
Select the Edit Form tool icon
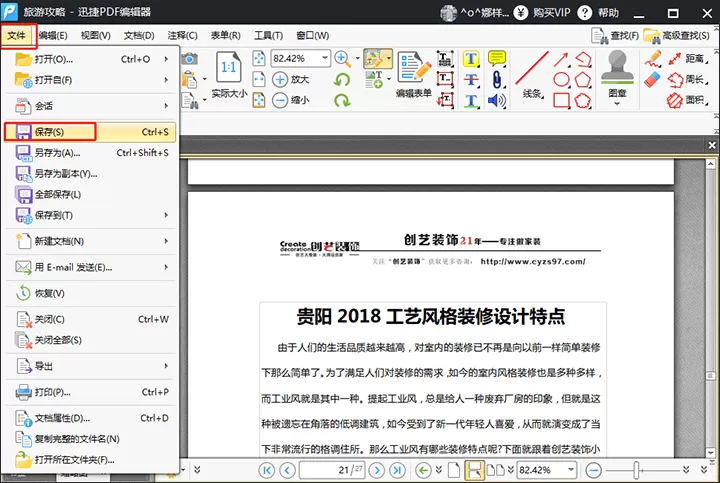[x=414, y=67]
